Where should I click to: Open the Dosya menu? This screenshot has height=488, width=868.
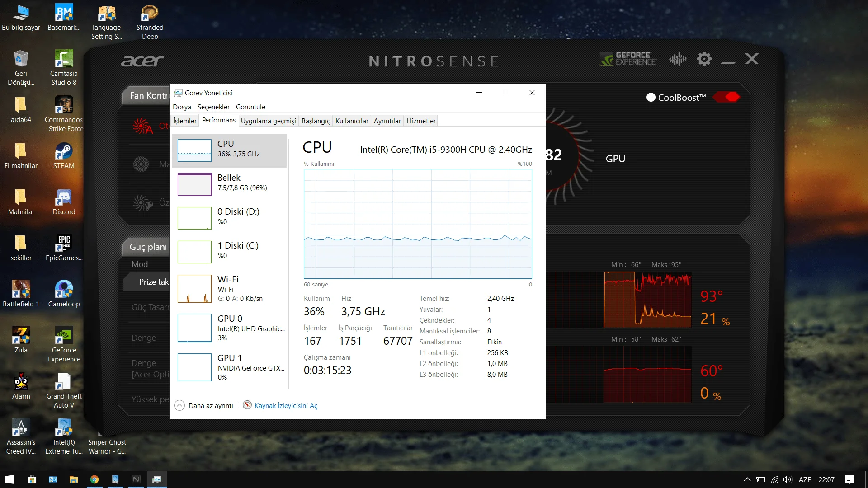coord(182,107)
